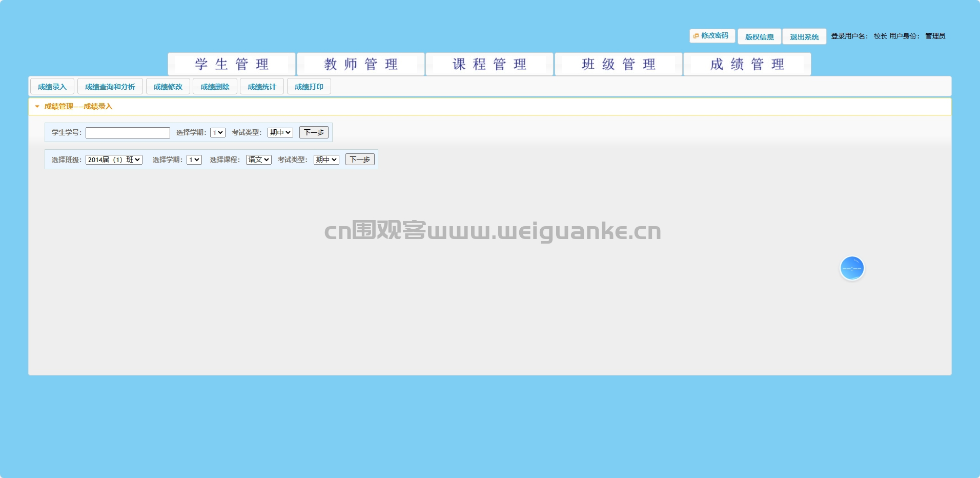Switch to the 成绩打印 tab
Image resolution: width=980 pixels, height=478 pixels.
309,87
